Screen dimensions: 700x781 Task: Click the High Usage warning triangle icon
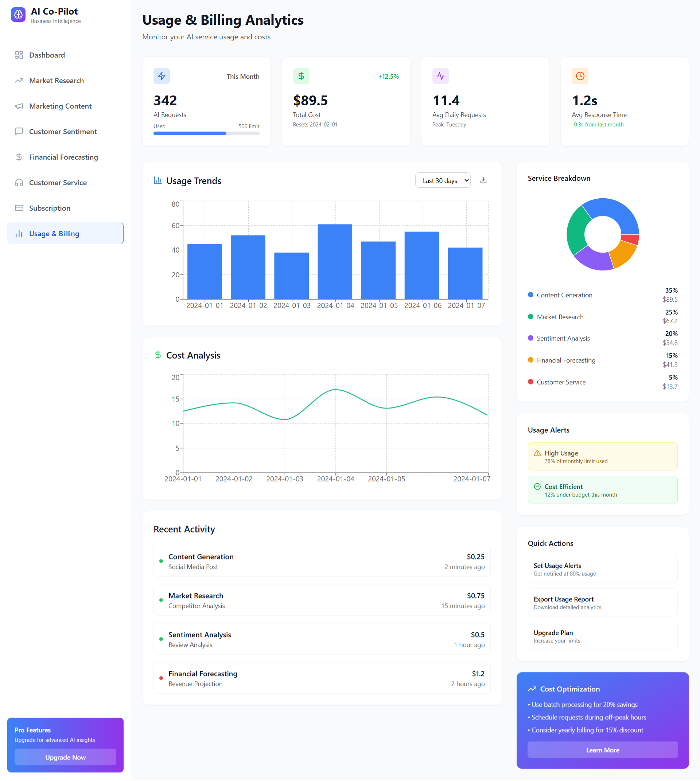click(x=537, y=453)
